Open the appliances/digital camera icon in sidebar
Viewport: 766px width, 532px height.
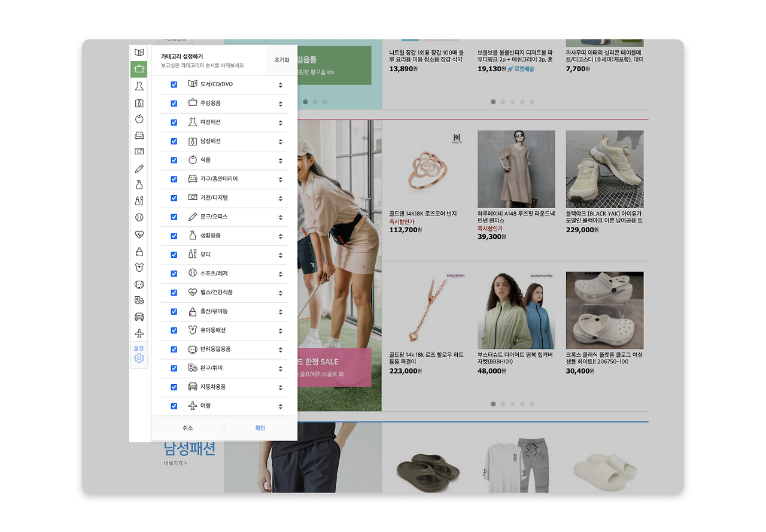[139, 152]
